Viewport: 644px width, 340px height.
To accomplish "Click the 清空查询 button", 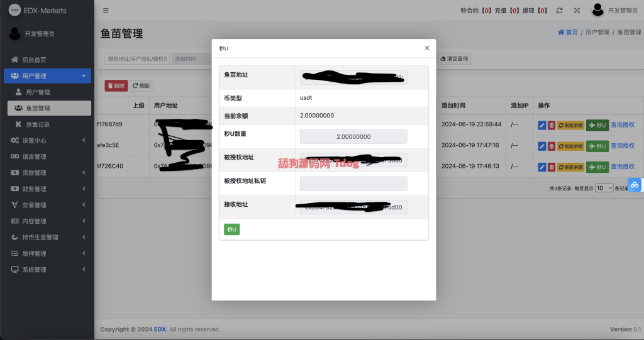I will point(455,58).
